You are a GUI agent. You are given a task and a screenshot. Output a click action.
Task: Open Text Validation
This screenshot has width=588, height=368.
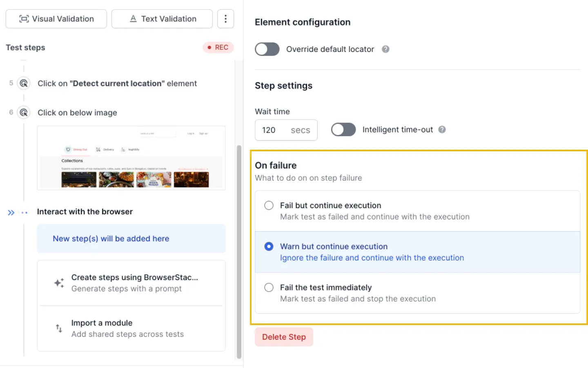click(162, 19)
